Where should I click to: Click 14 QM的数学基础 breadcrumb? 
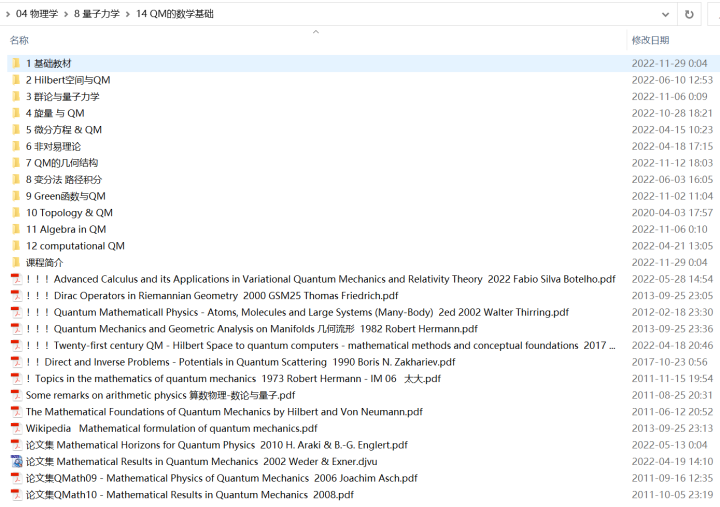(174, 14)
